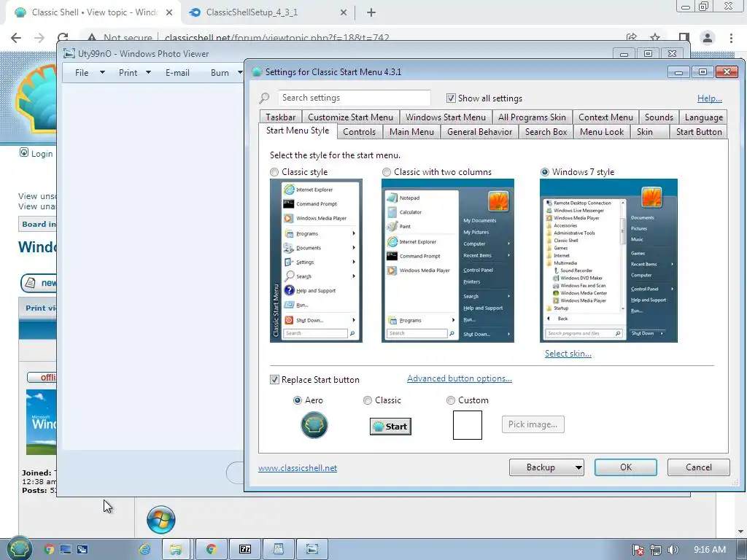Click the Classic Start button preview image

[391, 426]
